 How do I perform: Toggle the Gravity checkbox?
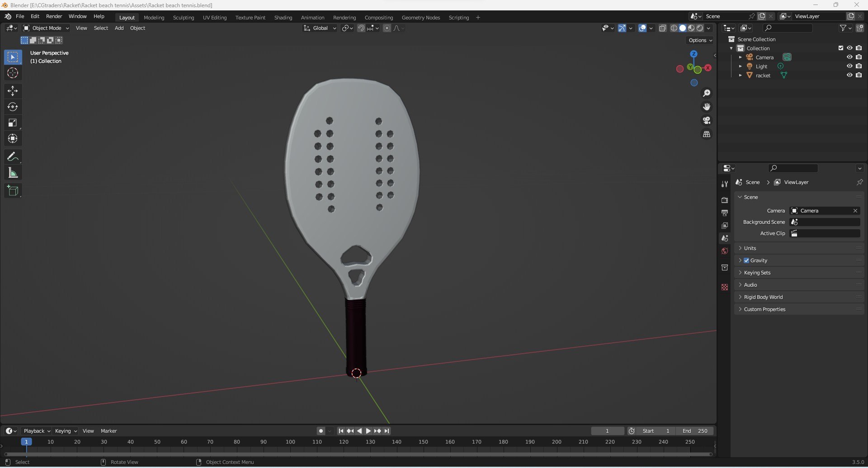(746, 260)
